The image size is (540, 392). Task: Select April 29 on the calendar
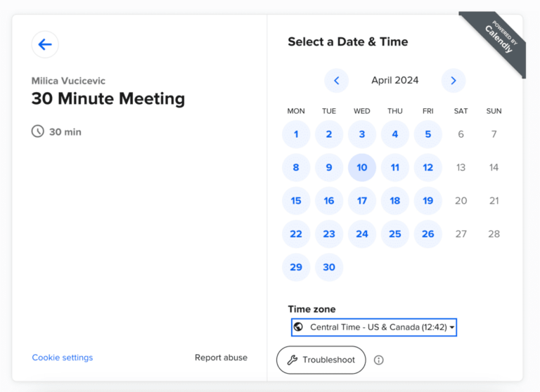296,268
